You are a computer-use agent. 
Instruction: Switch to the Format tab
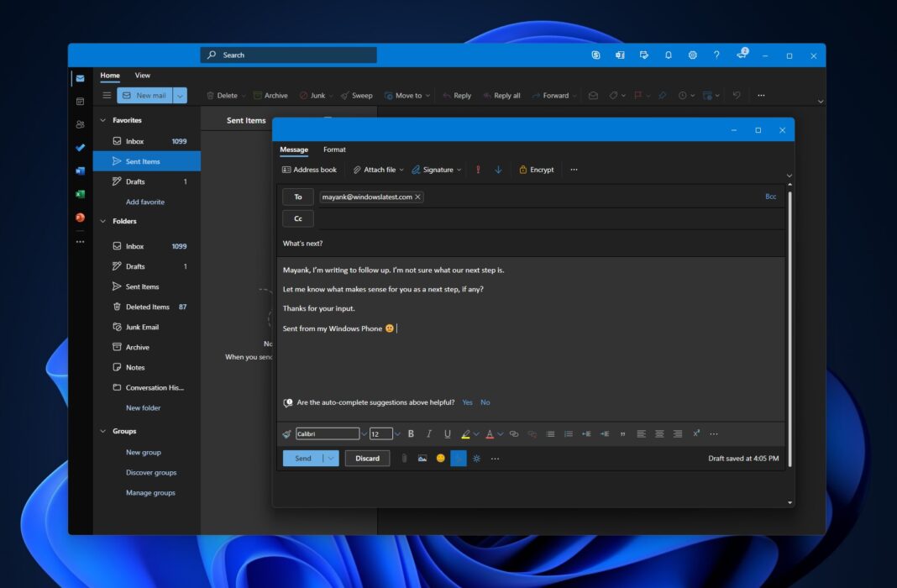pyautogui.click(x=334, y=150)
